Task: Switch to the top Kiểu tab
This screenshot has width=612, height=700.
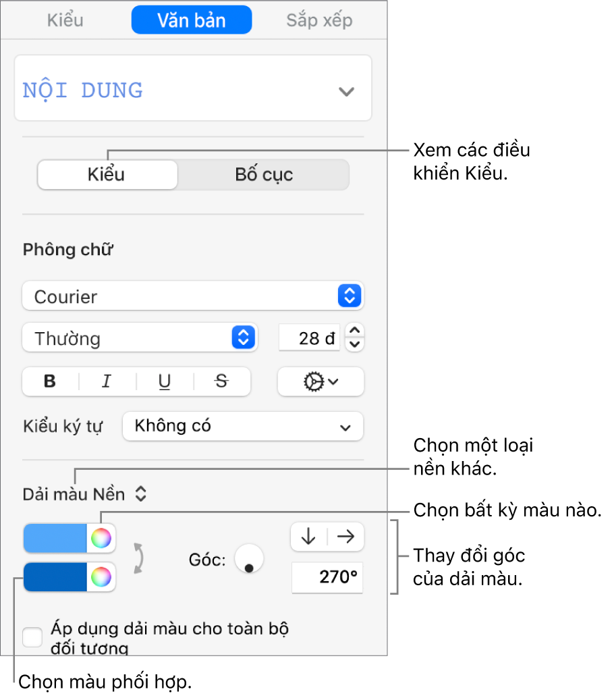Action: [65, 20]
